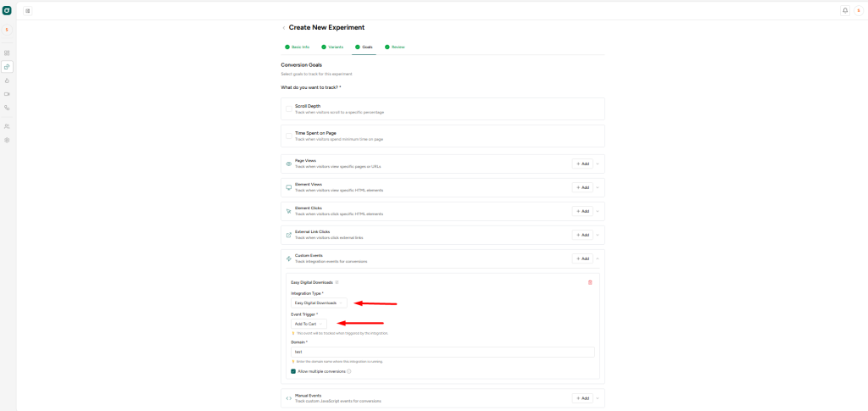The height and width of the screenshot is (411, 868).
Task: Select the Goals step tab
Action: click(x=364, y=47)
